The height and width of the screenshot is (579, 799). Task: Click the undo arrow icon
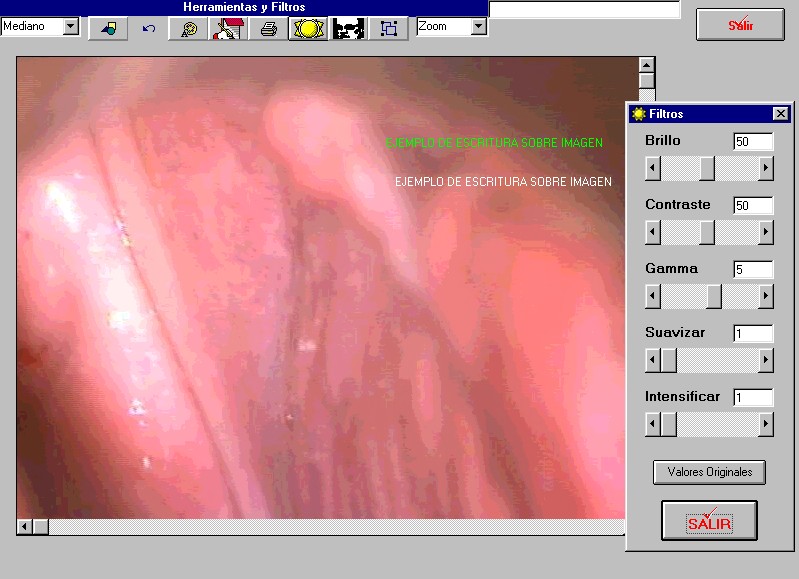click(x=149, y=28)
